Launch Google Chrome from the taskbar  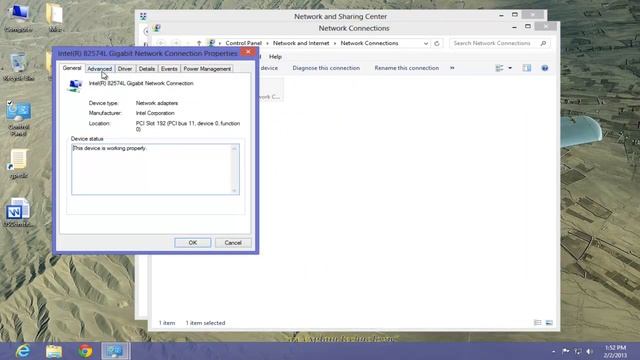click(85, 351)
